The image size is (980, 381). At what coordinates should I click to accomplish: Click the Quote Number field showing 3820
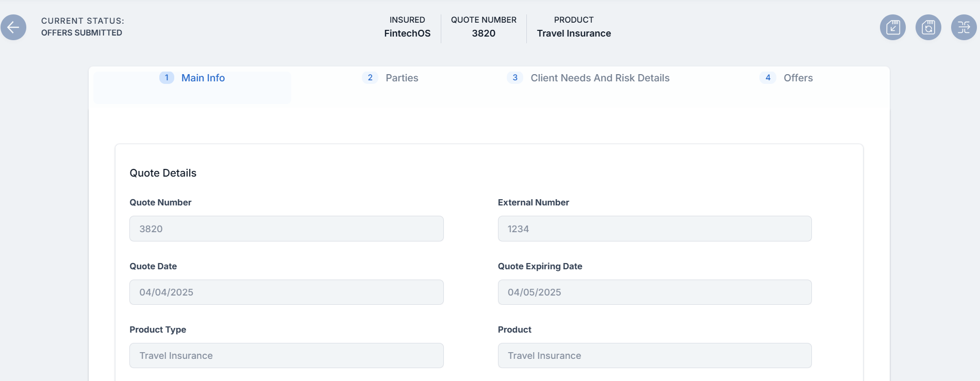(x=286, y=229)
